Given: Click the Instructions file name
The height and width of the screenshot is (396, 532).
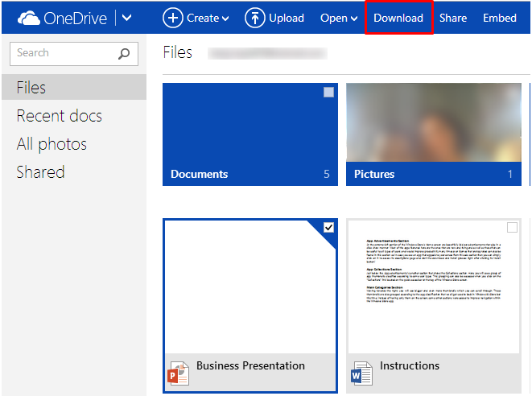Looking at the screenshot, I should tap(410, 365).
